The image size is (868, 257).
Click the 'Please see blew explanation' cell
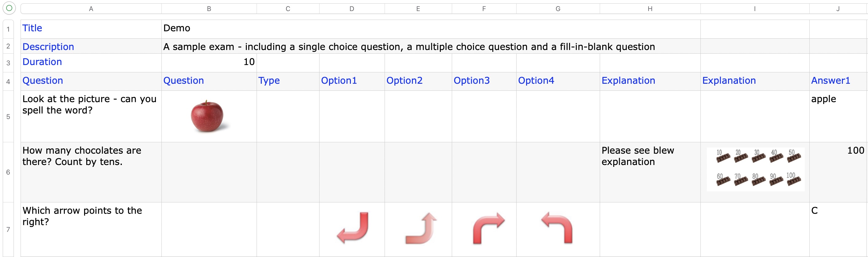coord(650,172)
